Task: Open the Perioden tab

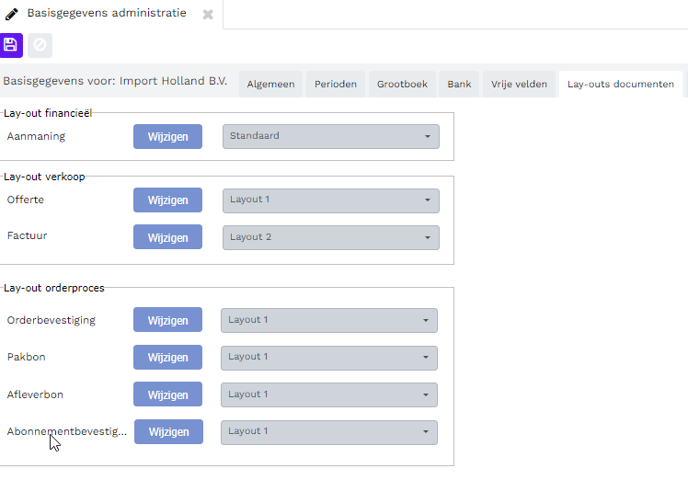Action: (x=336, y=84)
